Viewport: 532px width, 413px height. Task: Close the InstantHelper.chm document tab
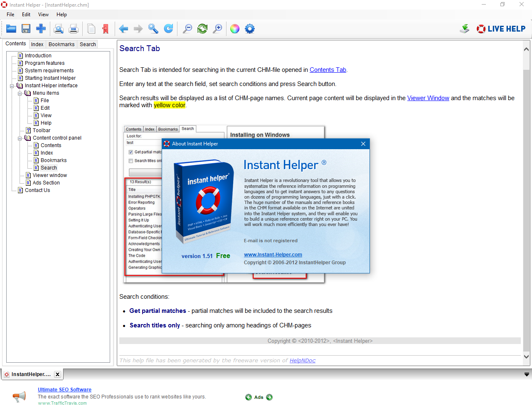(57, 374)
